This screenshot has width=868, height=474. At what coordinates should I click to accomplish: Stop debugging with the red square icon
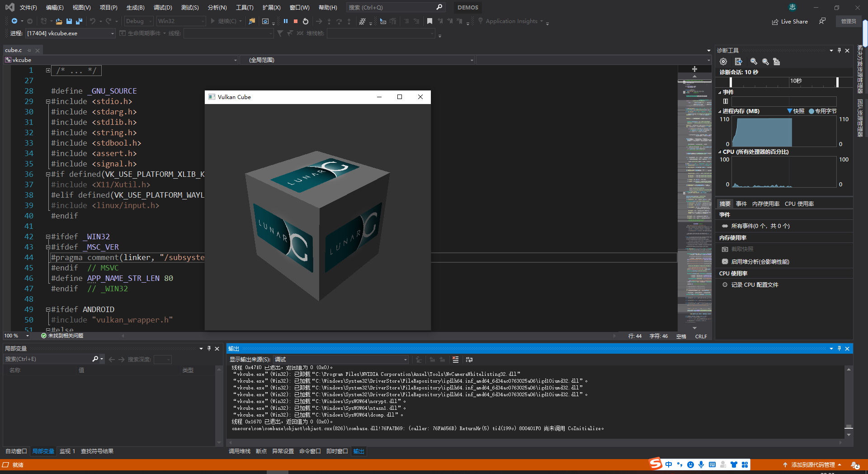pos(296,21)
